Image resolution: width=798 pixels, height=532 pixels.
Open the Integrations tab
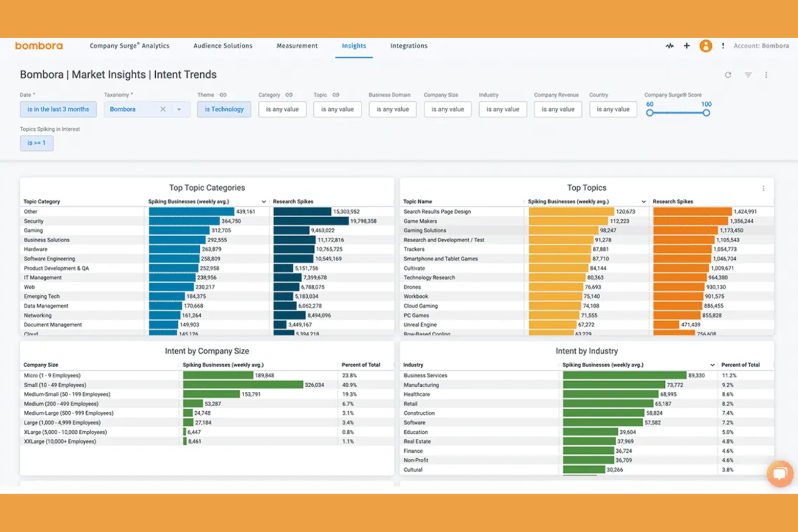409,46
